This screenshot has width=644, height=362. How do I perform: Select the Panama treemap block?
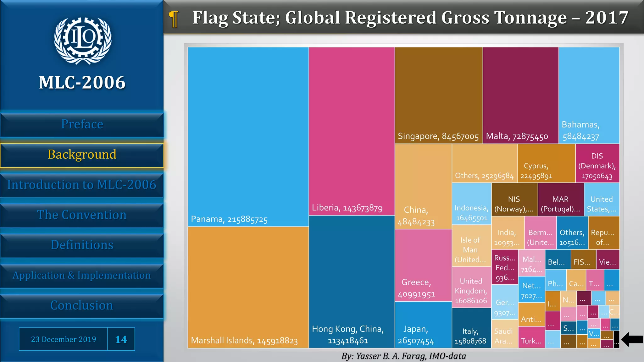pos(248,137)
